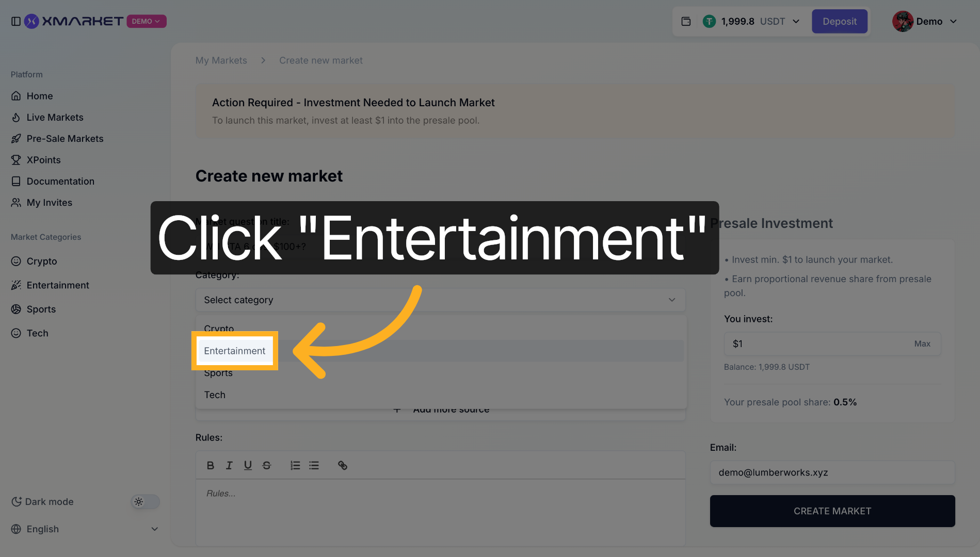Insert a numbered list in Rules

[295, 465]
